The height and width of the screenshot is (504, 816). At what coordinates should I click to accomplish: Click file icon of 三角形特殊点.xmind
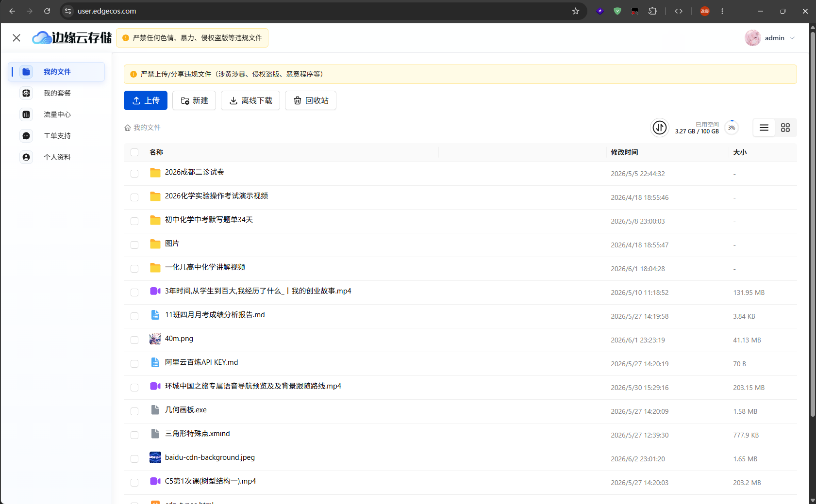coord(155,434)
